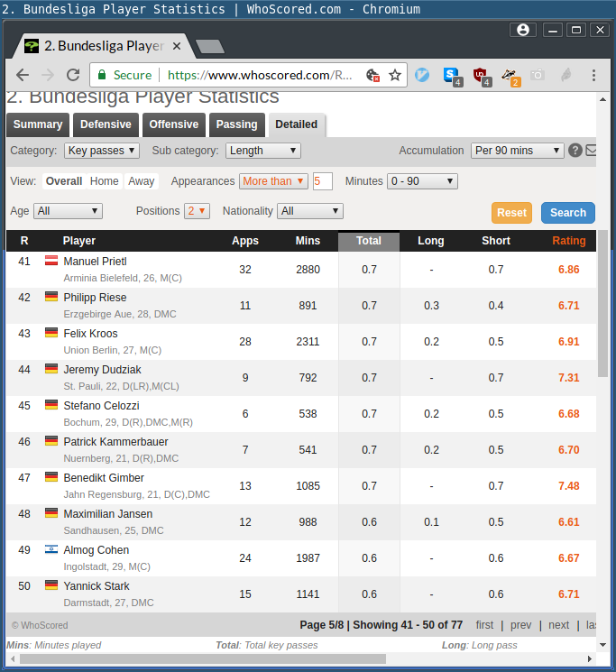This screenshot has height=672, width=616.
Task: Click the blue Search button
Action: click(x=568, y=213)
